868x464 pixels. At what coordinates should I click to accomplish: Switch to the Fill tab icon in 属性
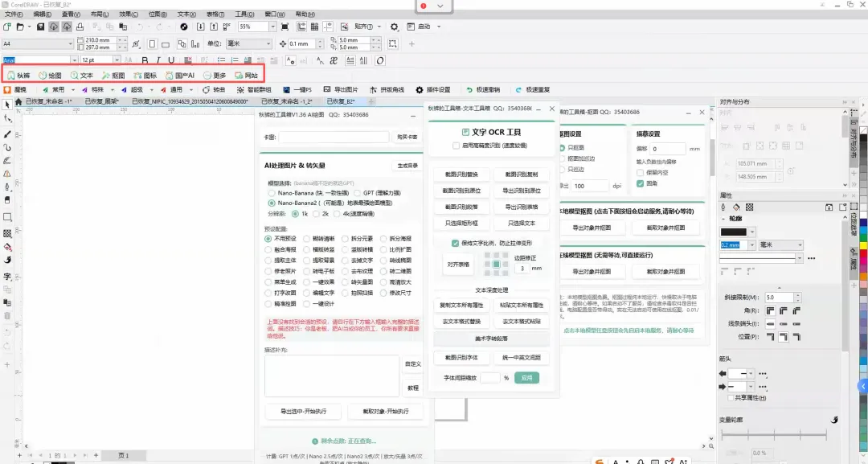(736, 207)
